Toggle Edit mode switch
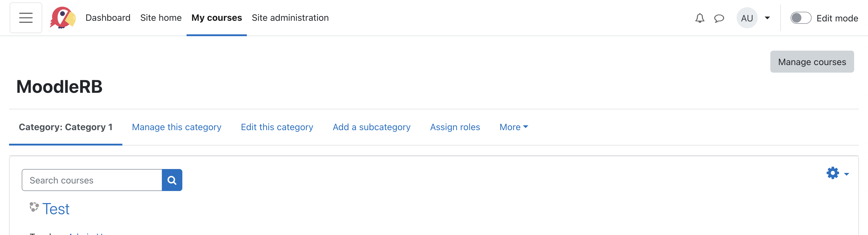This screenshot has width=868, height=235. tap(800, 18)
